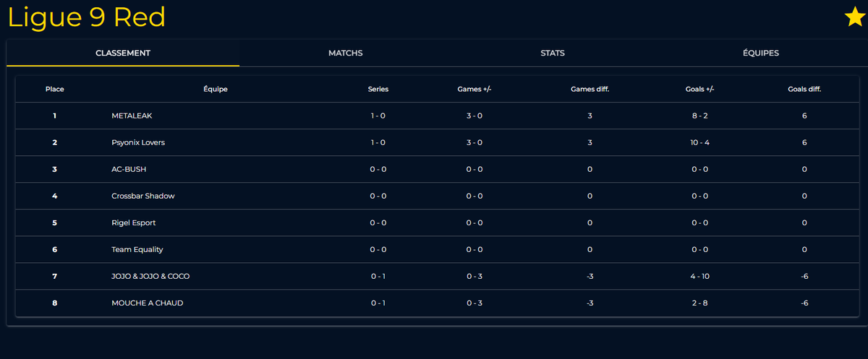This screenshot has height=359, width=868.
Task: Select JOJO & JOJO & COCO goals 4 - 10
Action: (699, 276)
